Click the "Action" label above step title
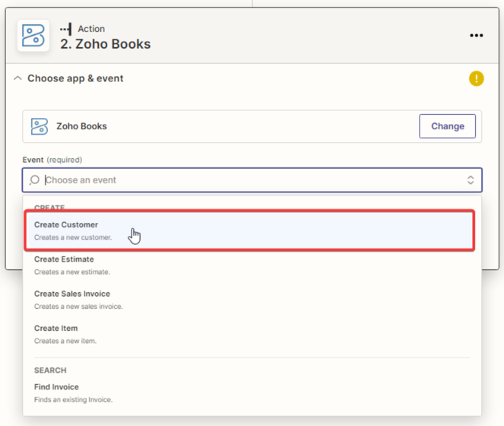 tap(91, 29)
